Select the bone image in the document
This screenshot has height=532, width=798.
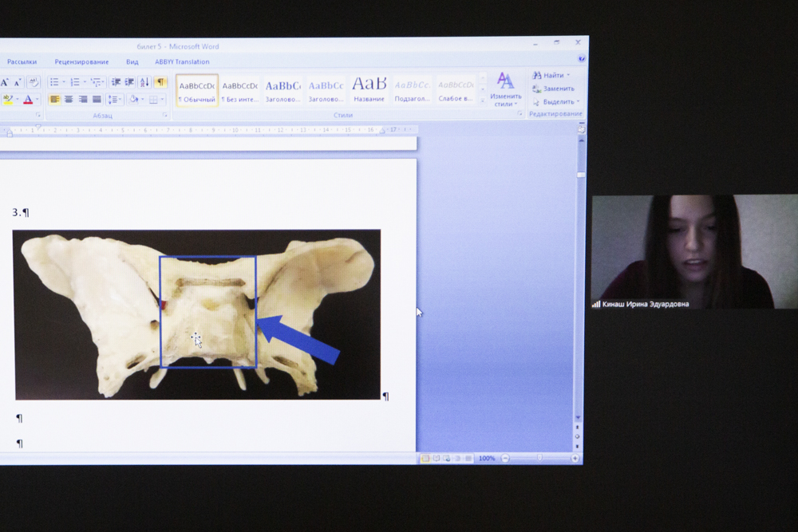[x=196, y=314]
